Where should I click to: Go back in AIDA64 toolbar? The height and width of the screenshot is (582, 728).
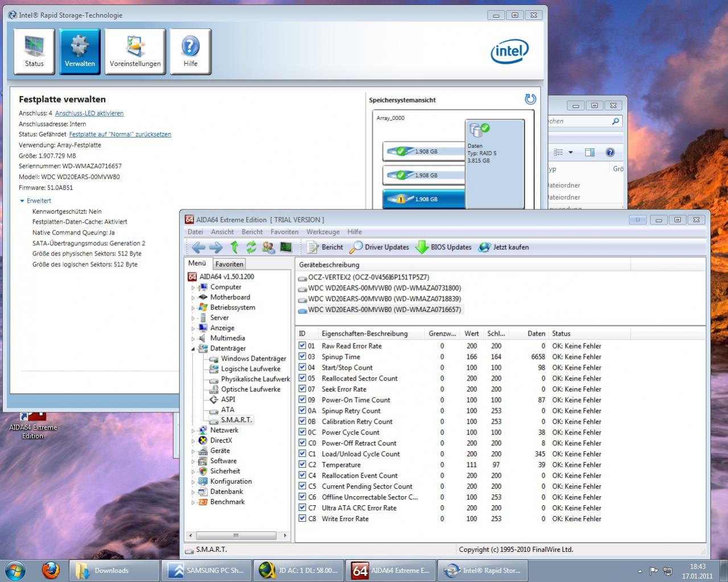tap(198, 247)
